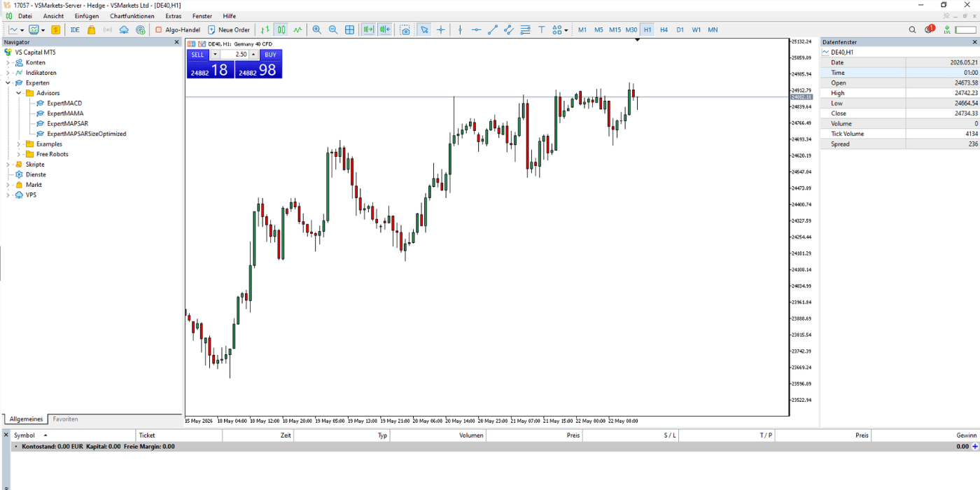Expand the Markt tree node
The image size is (980, 490).
(x=8, y=185)
